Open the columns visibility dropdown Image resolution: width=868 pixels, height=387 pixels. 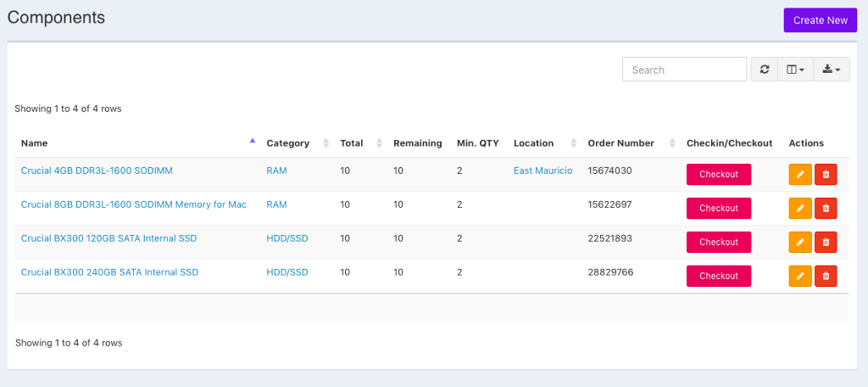pyautogui.click(x=796, y=70)
